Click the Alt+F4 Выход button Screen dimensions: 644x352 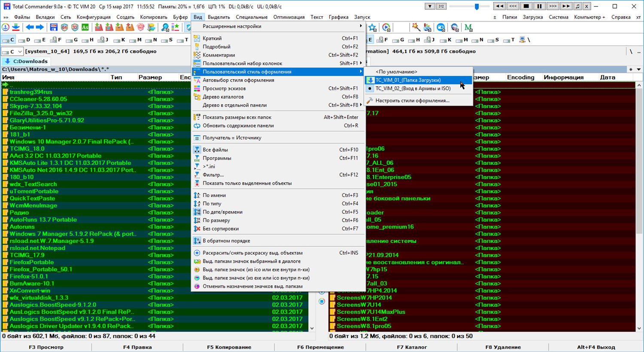pos(596,347)
